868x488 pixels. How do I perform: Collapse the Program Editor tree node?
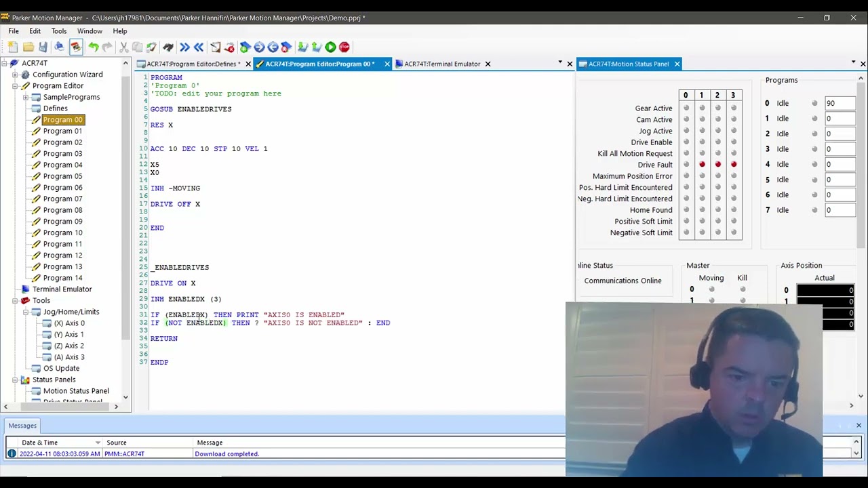[x=15, y=86]
